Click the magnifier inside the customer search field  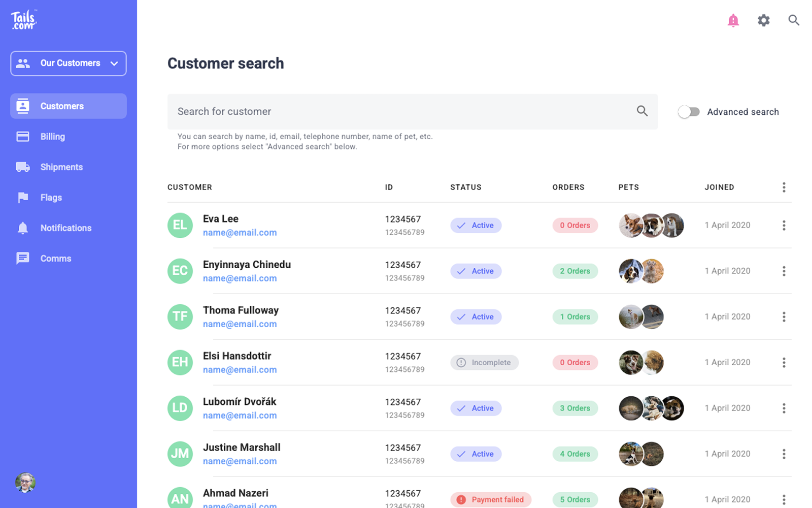click(642, 111)
